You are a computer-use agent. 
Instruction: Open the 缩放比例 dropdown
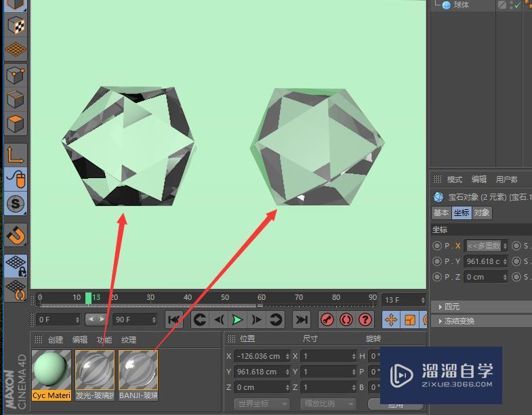click(x=328, y=403)
